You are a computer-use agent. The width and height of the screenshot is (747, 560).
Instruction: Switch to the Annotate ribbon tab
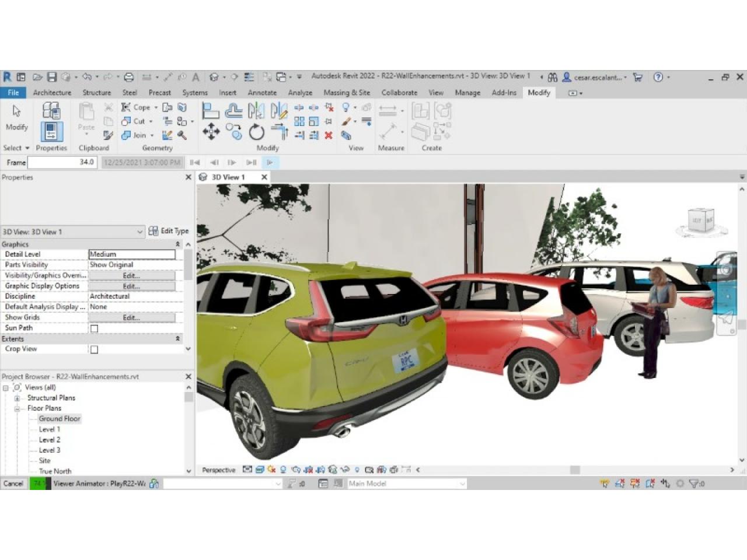(262, 93)
